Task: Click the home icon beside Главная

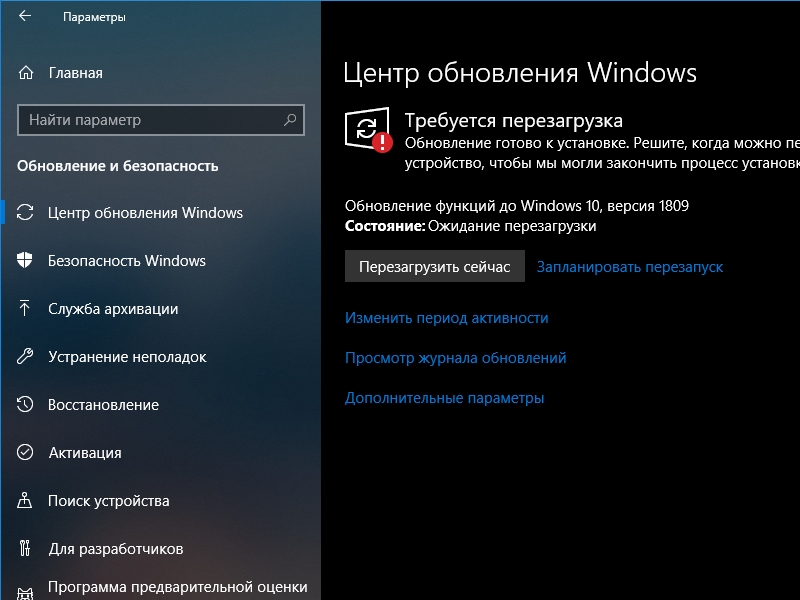Action: click(26, 73)
